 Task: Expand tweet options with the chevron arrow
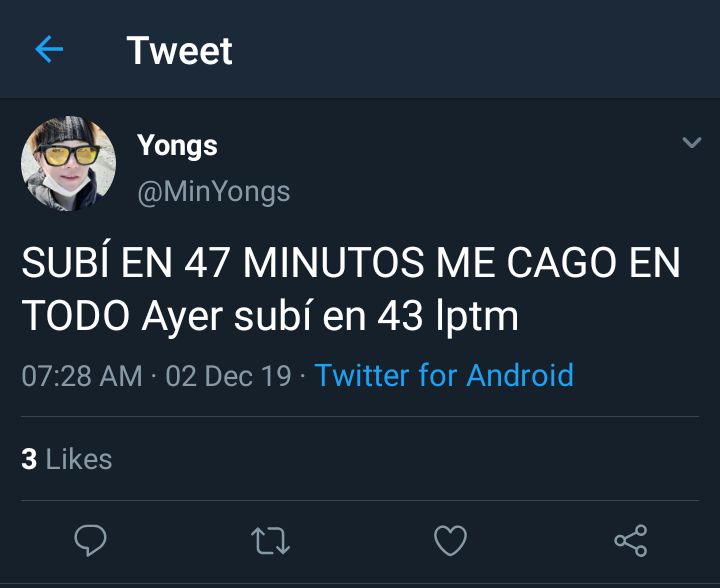692,142
